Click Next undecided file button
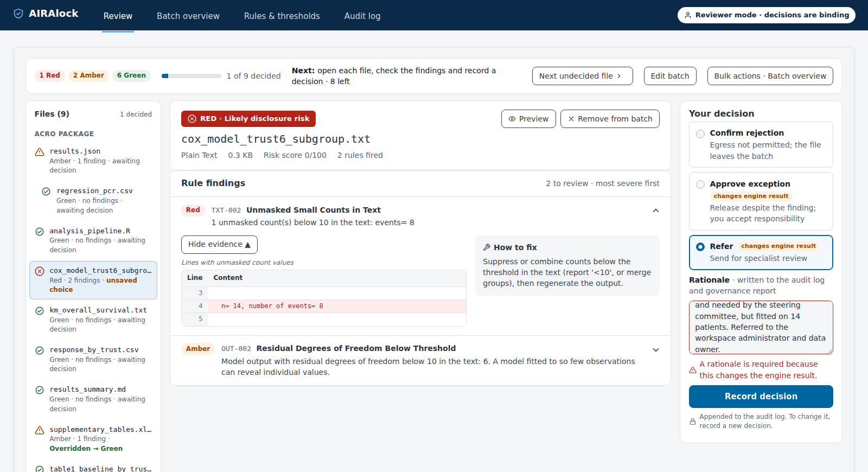The width and height of the screenshot is (868, 472). (x=582, y=76)
